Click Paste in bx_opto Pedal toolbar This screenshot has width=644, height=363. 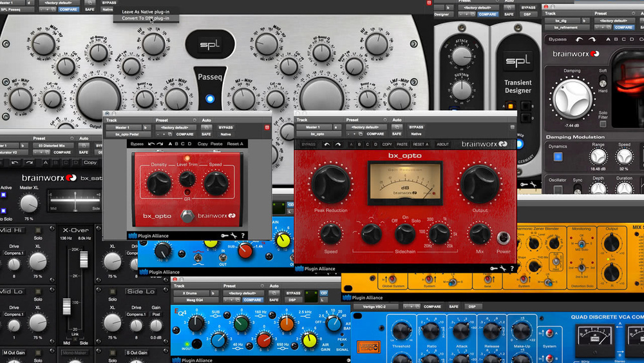tap(216, 144)
